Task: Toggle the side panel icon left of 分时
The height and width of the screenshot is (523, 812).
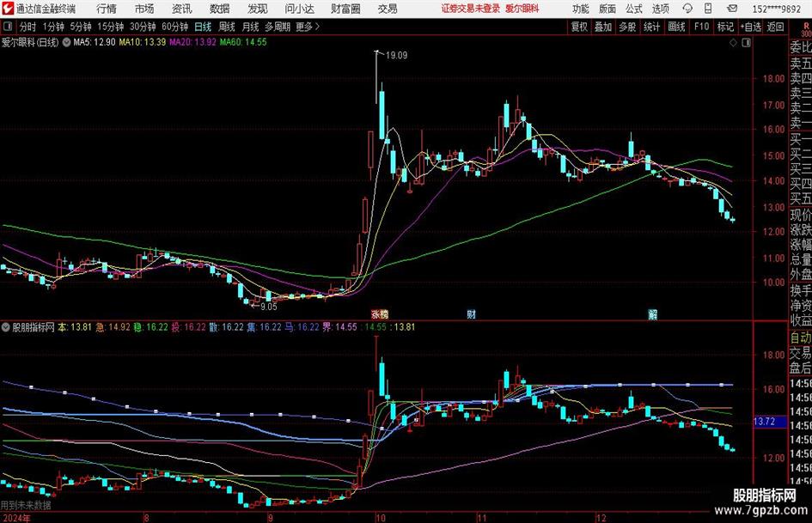Action: [x=8, y=27]
